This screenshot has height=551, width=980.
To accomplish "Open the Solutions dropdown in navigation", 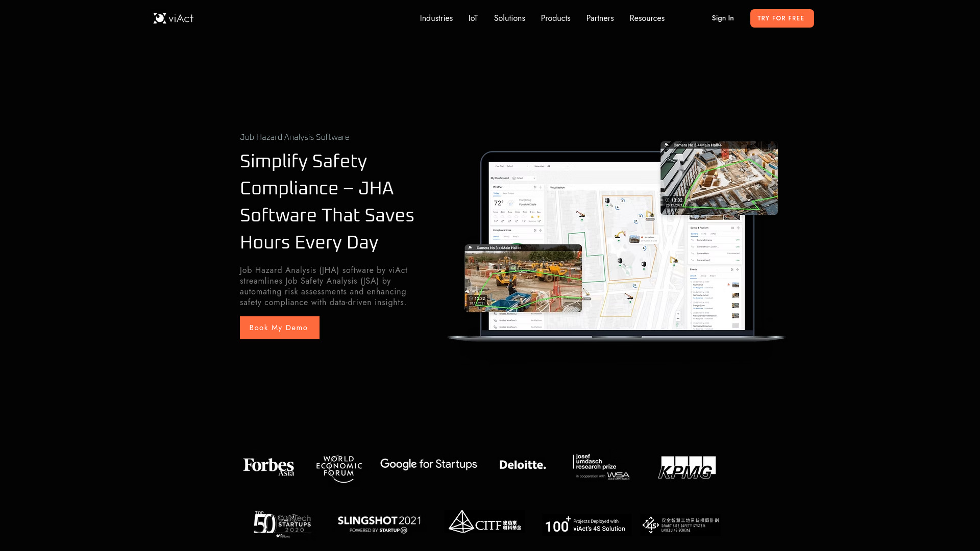I will tap(509, 18).
